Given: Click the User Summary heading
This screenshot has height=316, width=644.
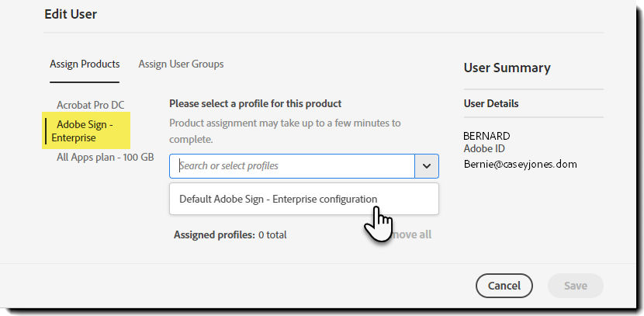Looking at the screenshot, I should tap(507, 68).
